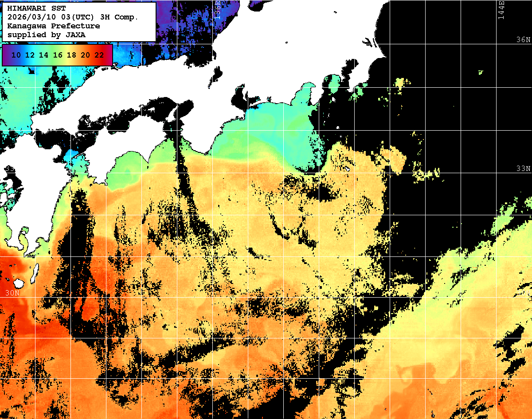Click the '3H Comp.' text in header
This screenshot has height=419, width=532.
pyautogui.click(x=121, y=17)
